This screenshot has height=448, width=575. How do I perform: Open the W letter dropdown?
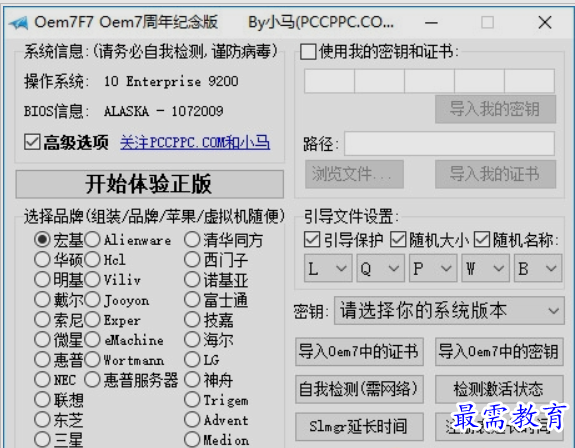485,268
